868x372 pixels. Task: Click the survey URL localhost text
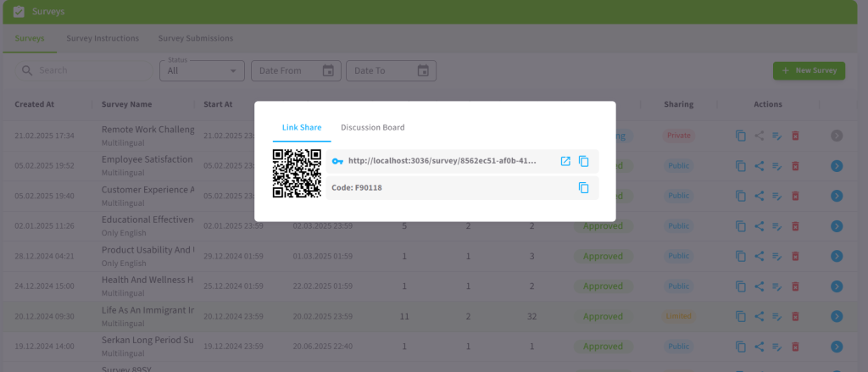[x=442, y=161]
